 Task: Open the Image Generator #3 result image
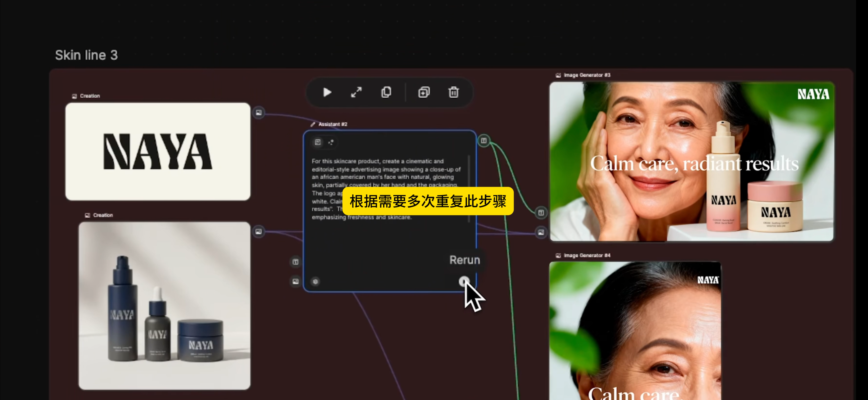692,161
